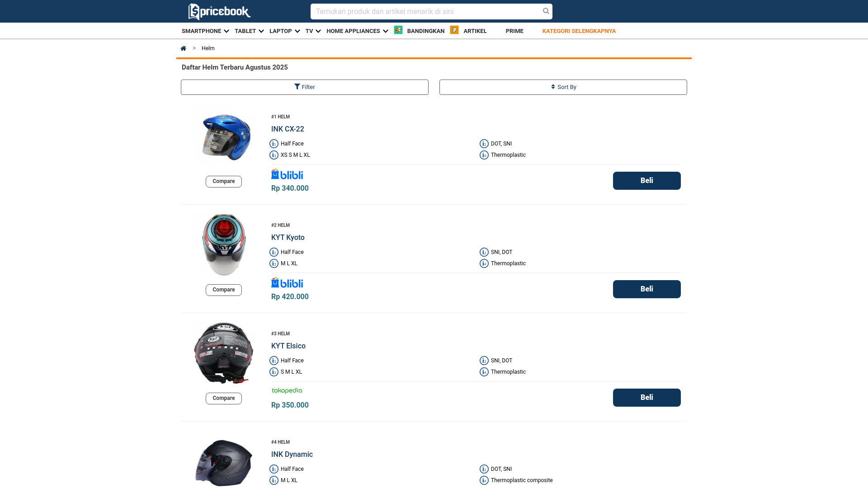Click info icon beside XS S M L XL sizes
The width and height of the screenshot is (868, 488).
tap(274, 155)
